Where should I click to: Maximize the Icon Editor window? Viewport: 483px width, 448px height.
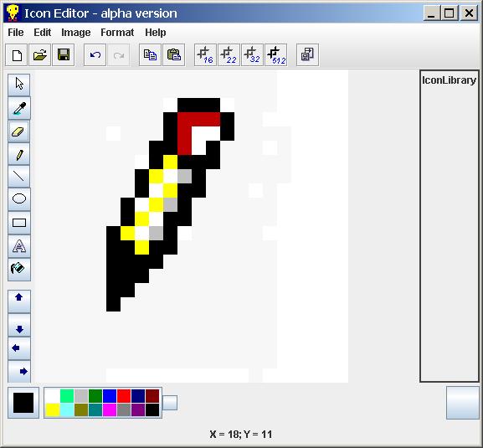click(450, 13)
